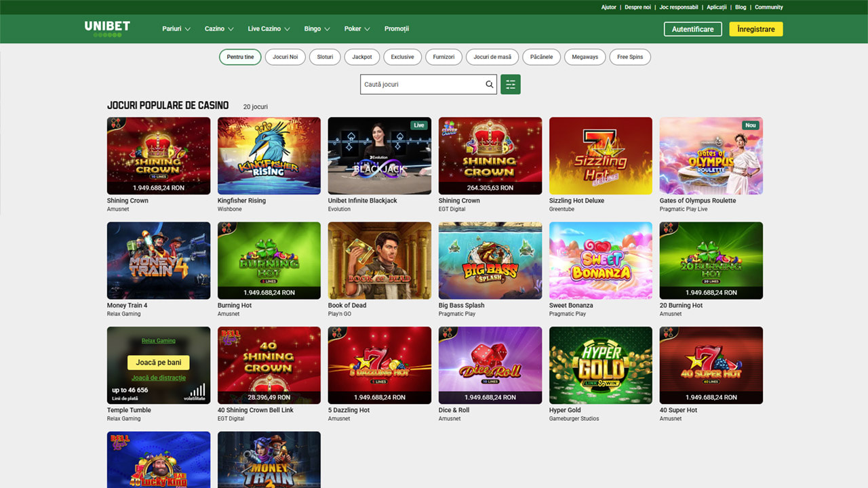Open the Ajutor link
868x488 pixels.
(609, 7)
